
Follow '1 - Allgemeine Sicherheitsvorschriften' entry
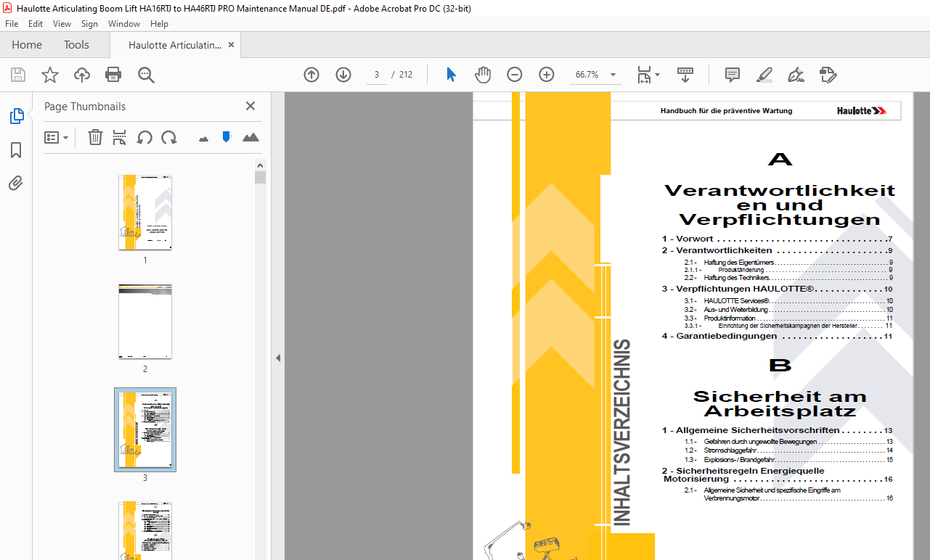tap(777, 431)
